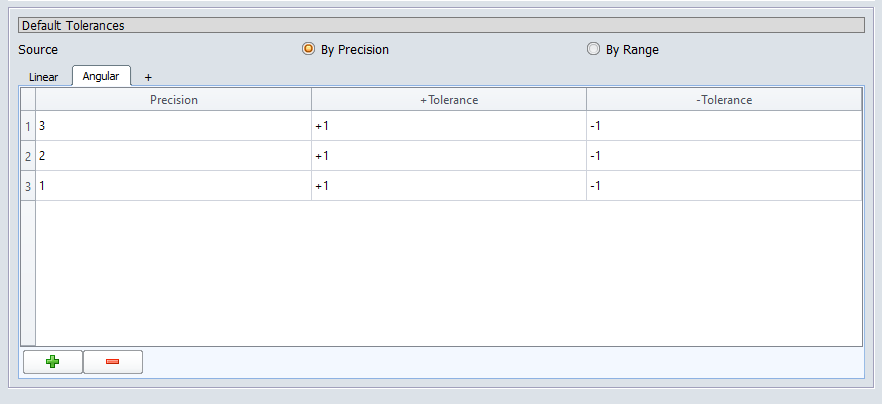882x404 pixels.
Task: Click the -Tolerance cell in row 2
Action: tap(724, 156)
